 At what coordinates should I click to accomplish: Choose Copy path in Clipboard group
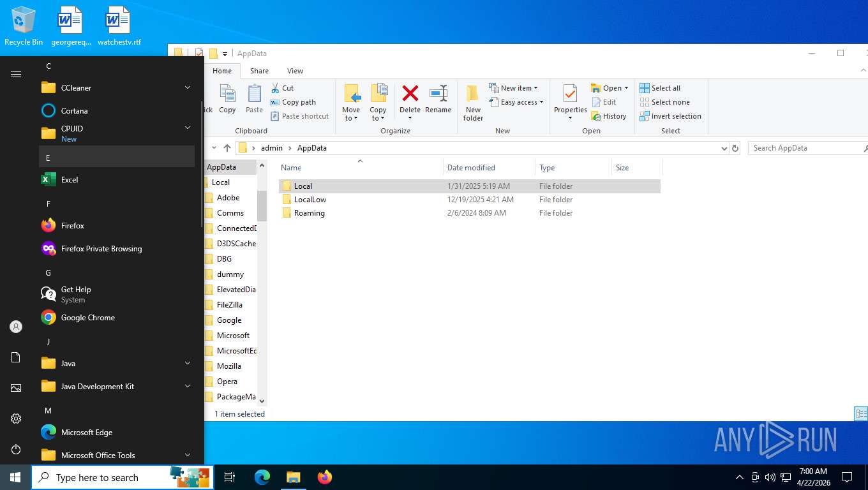coord(293,102)
